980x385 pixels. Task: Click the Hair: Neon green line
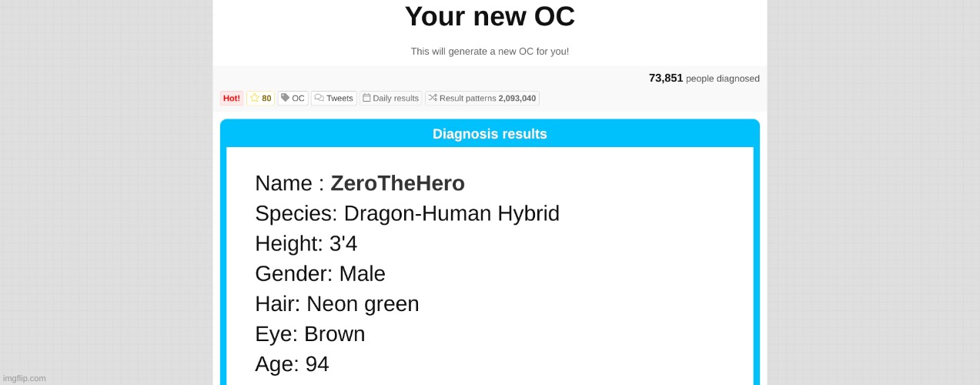point(336,303)
